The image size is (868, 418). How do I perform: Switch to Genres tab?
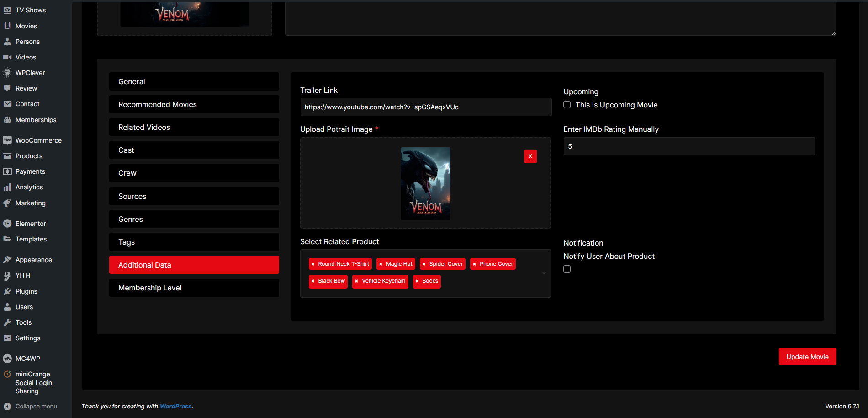click(194, 219)
